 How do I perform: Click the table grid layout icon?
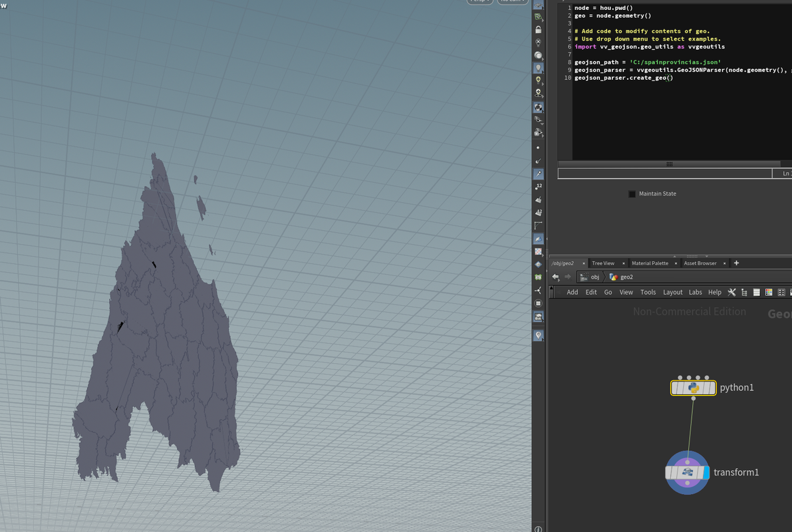tap(781, 293)
